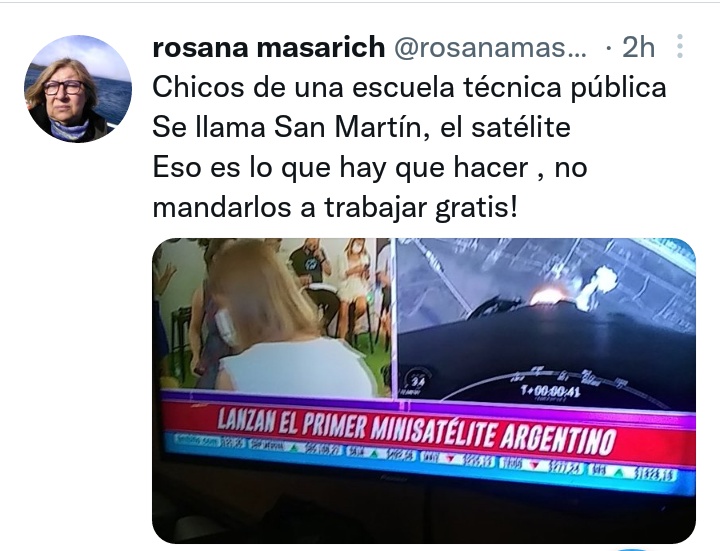
Task: Click the display name rosana masarich
Action: pos(269,47)
